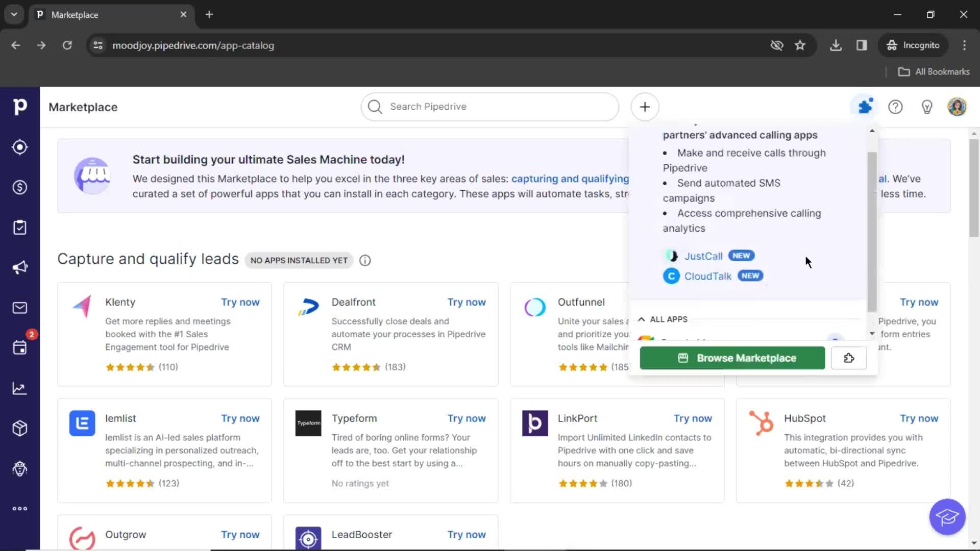Open the Mail icon in sidebar

(19, 308)
